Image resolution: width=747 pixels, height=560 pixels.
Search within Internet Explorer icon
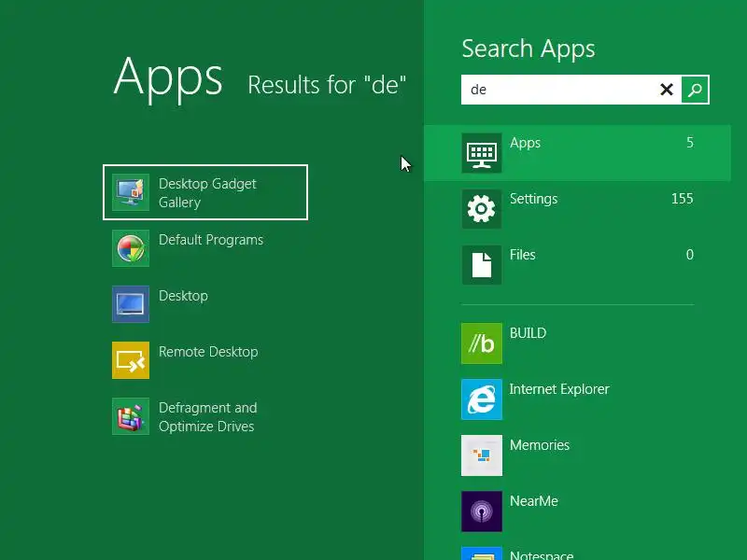point(482,399)
